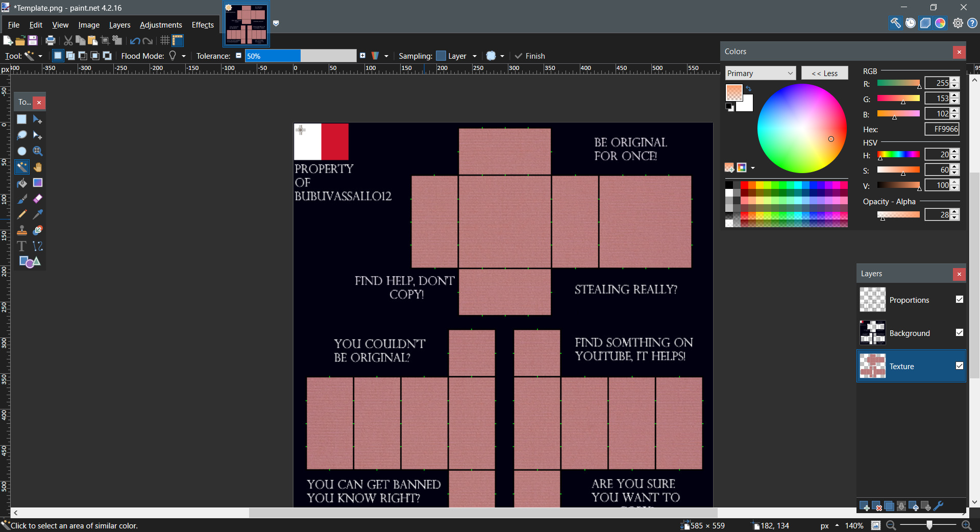Select the Eraser tool
Viewport: 980px width, 532px height.
pos(38,199)
